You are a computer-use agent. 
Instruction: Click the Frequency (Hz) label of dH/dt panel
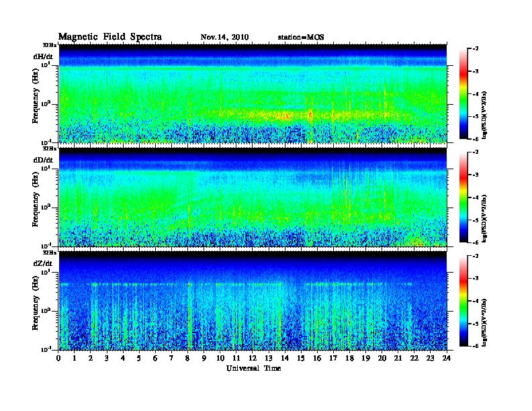(x=36, y=96)
